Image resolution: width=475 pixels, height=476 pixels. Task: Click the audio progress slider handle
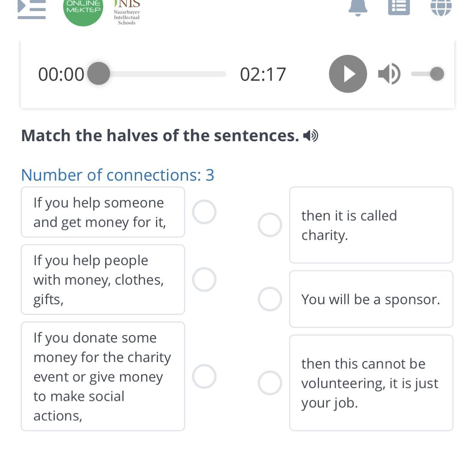click(99, 73)
